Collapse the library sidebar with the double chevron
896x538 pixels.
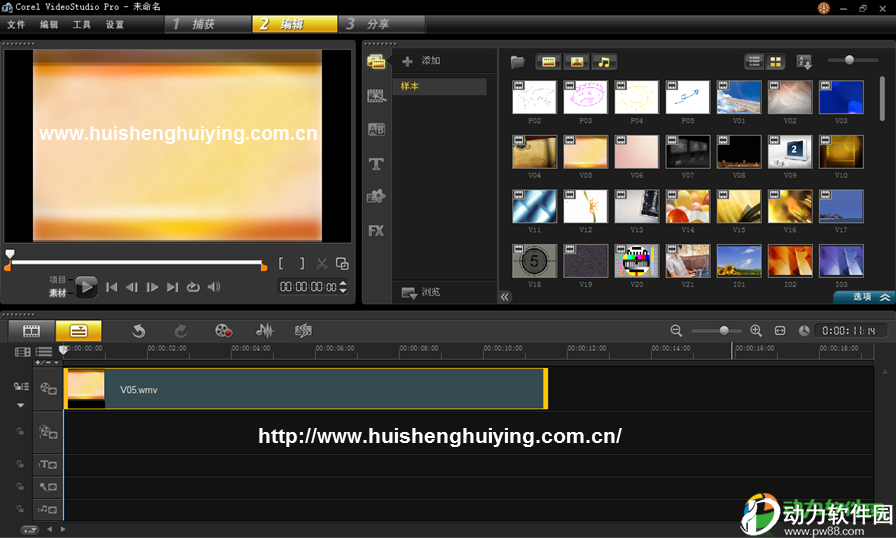point(505,297)
